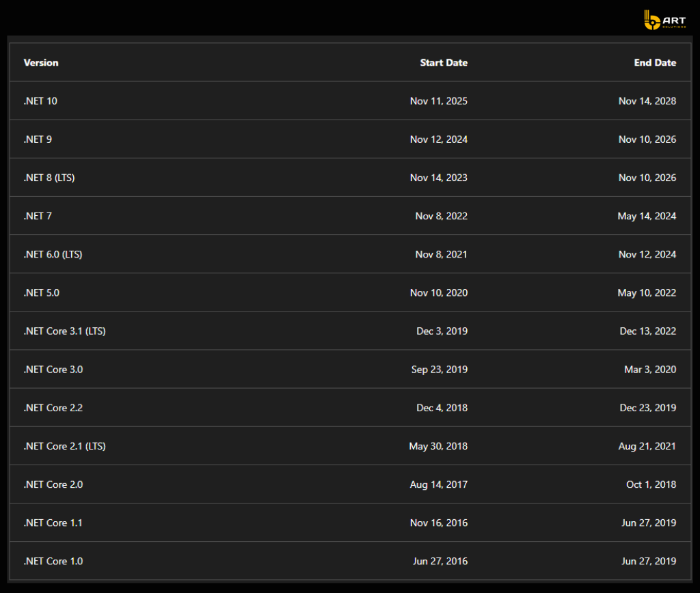Click the .NET 8 (LTS) entry
The image size is (700, 593).
click(x=49, y=178)
